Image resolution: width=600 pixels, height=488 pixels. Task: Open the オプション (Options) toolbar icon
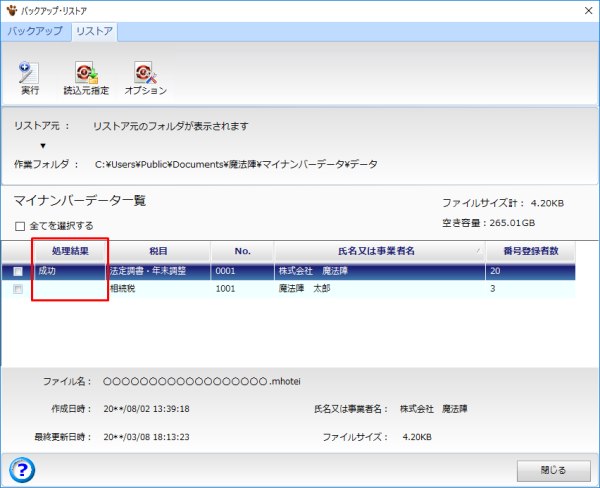coord(145,77)
